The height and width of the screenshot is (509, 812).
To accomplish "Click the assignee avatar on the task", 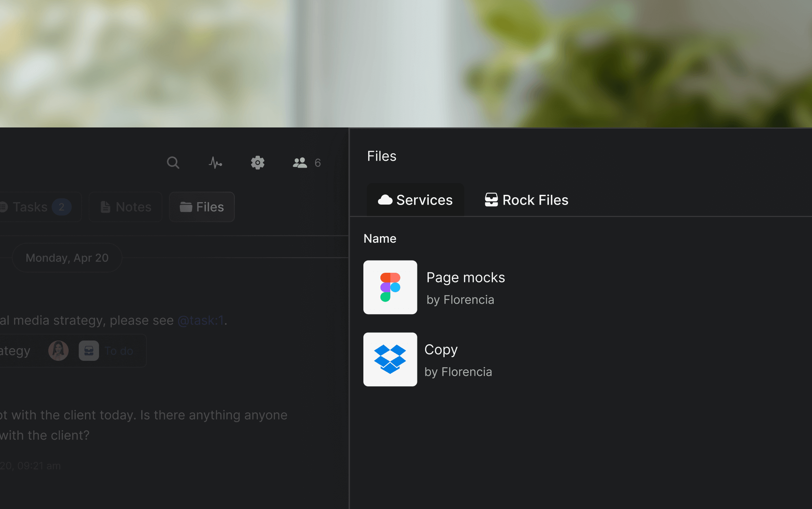I will point(58,351).
